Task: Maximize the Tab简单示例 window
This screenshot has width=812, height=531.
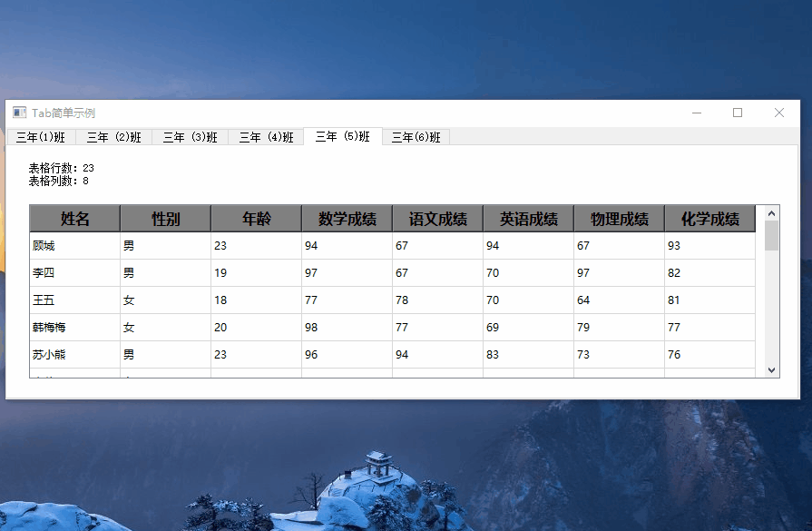Action: [738, 113]
